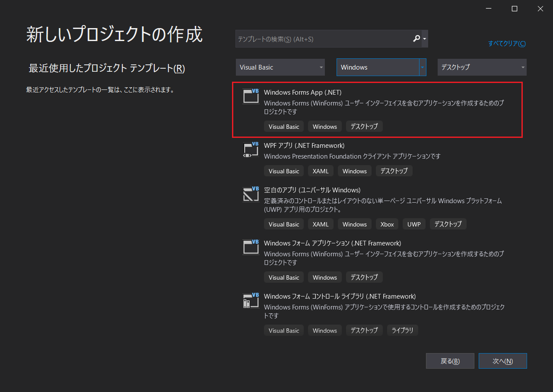Click the 空白のアプリ UWP template icon
The width and height of the screenshot is (553, 392).
click(x=251, y=194)
